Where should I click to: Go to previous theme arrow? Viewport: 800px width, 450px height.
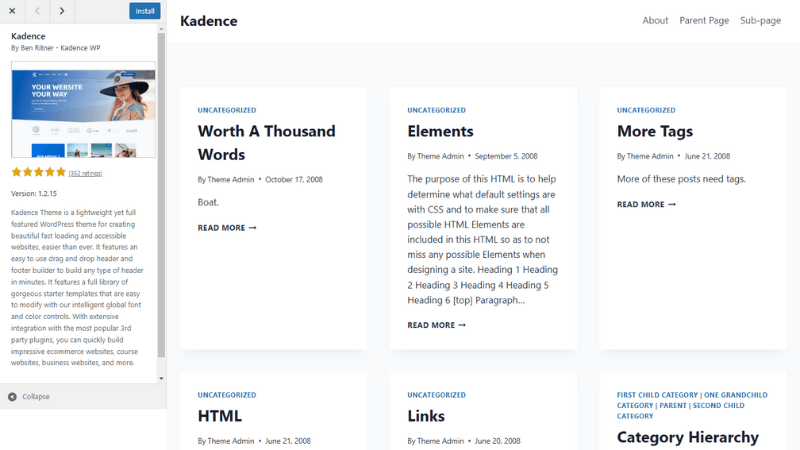(37, 11)
